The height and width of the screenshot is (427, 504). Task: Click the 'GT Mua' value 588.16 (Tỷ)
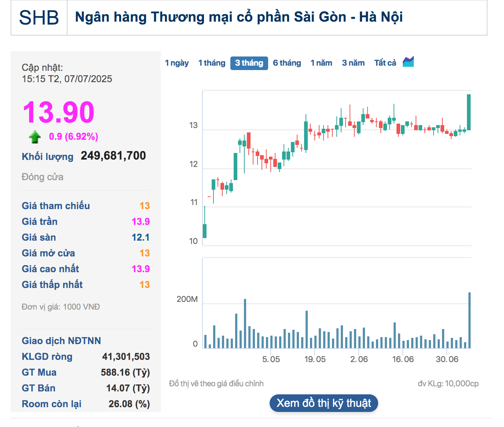coord(125,372)
